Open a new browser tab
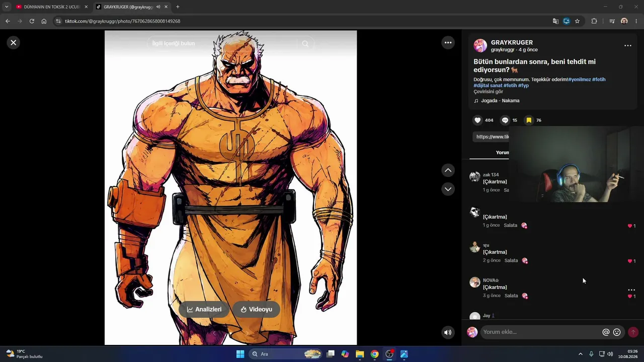This screenshot has width=644, height=362. point(178,7)
